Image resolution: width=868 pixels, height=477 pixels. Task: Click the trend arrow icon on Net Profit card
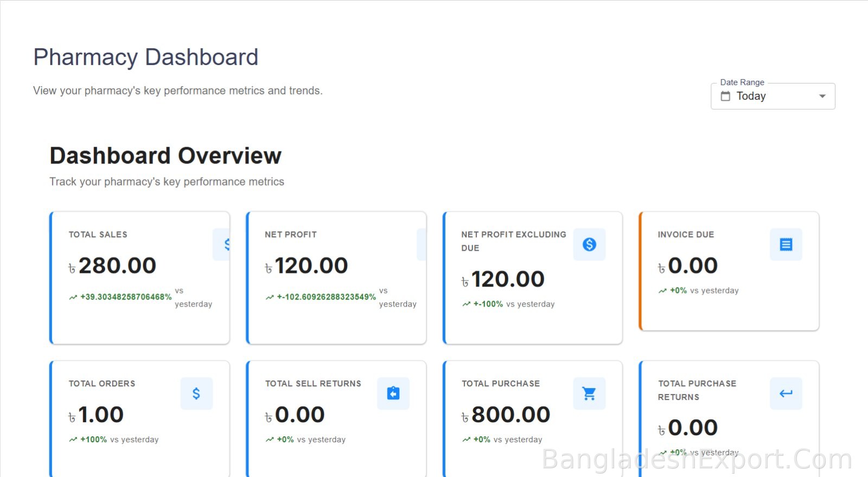pyautogui.click(x=270, y=297)
